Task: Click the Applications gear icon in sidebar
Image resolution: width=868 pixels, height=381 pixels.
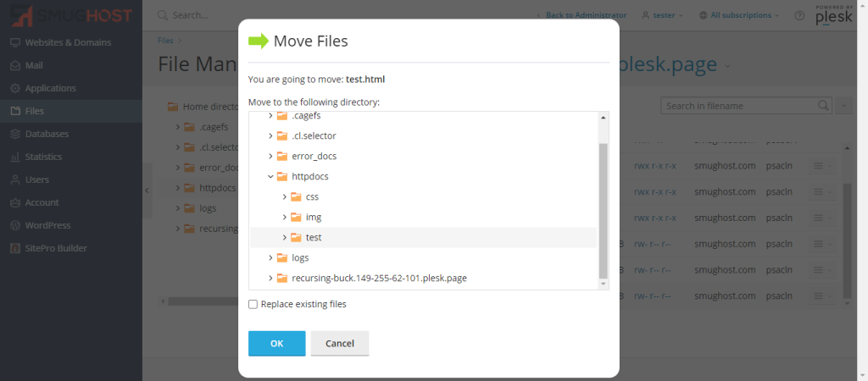Action: point(15,88)
